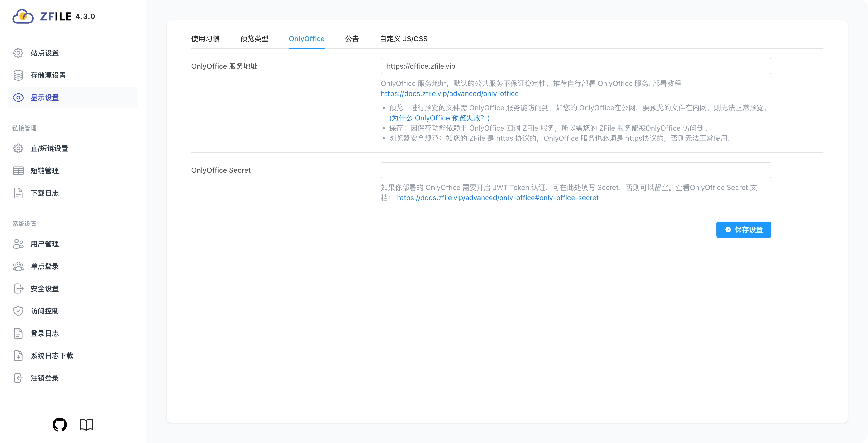Screen dimensions: 868x443
Task: Click the 下载日志 document icon
Action: pyautogui.click(x=18, y=193)
